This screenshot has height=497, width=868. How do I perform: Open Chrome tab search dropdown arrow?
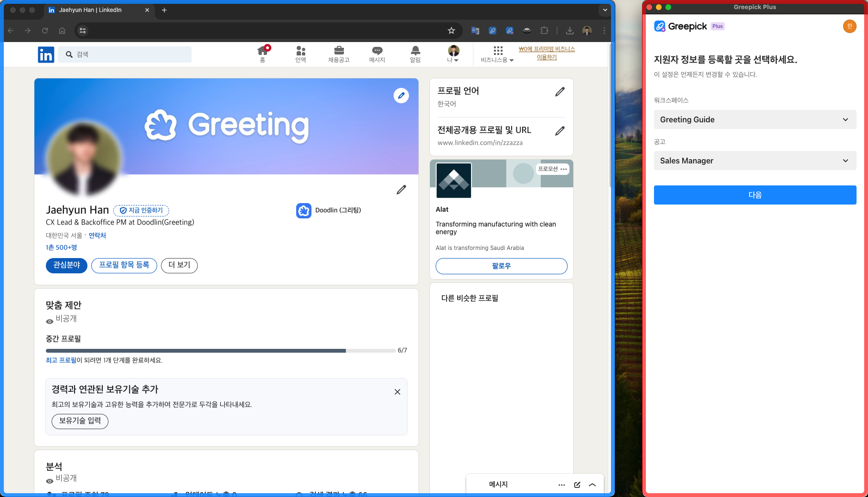[x=605, y=10]
